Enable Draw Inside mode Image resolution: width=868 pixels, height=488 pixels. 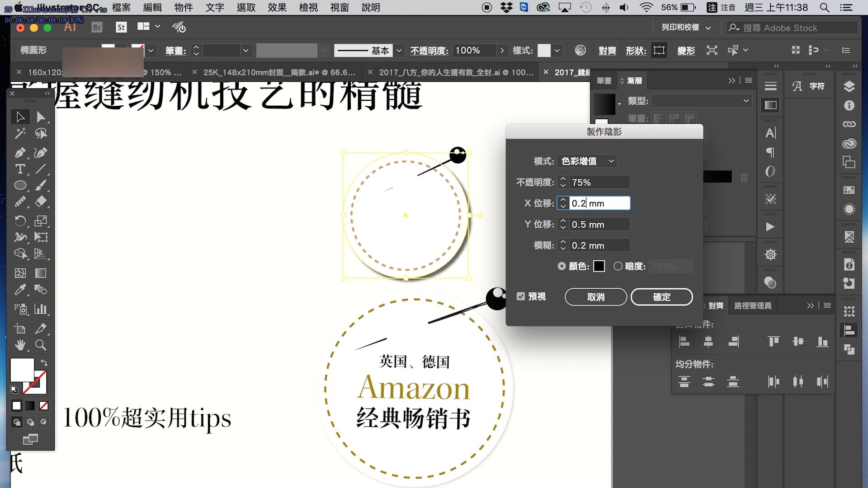click(x=43, y=422)
